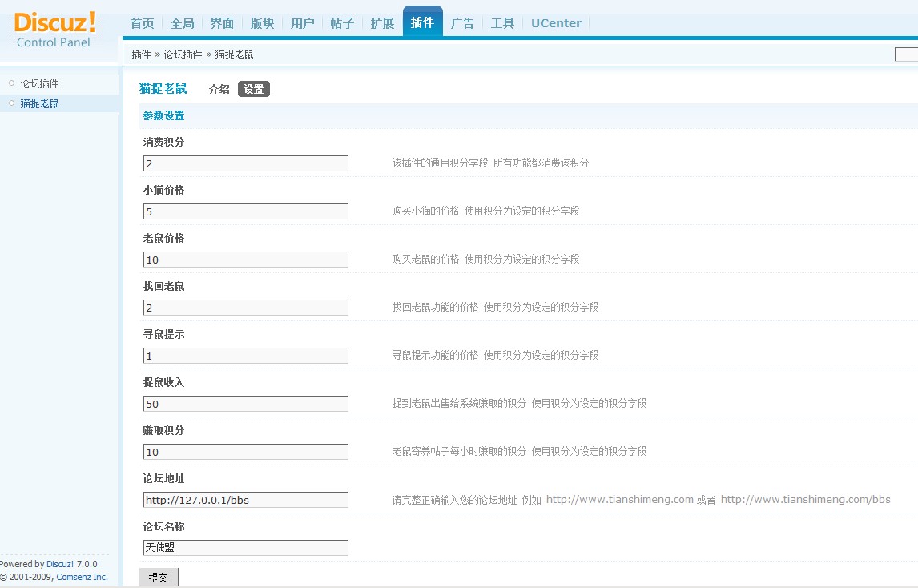Focus the 论坛地址 URL input field

pos(245,500)
